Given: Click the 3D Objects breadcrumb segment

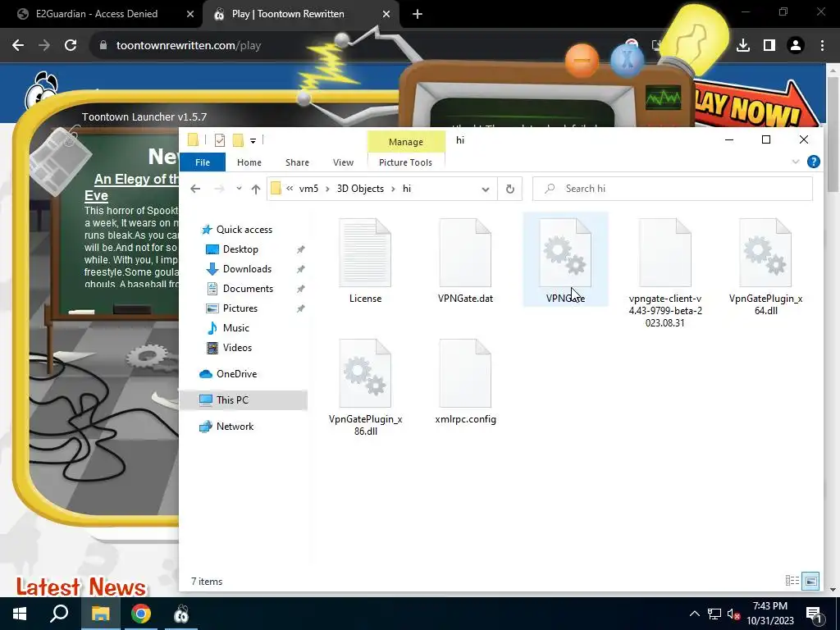Looking at the screenshot, I should pos(360,189).
